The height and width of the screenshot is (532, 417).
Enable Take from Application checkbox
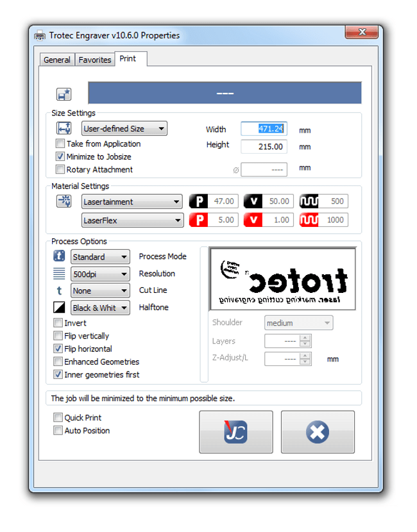60,144
